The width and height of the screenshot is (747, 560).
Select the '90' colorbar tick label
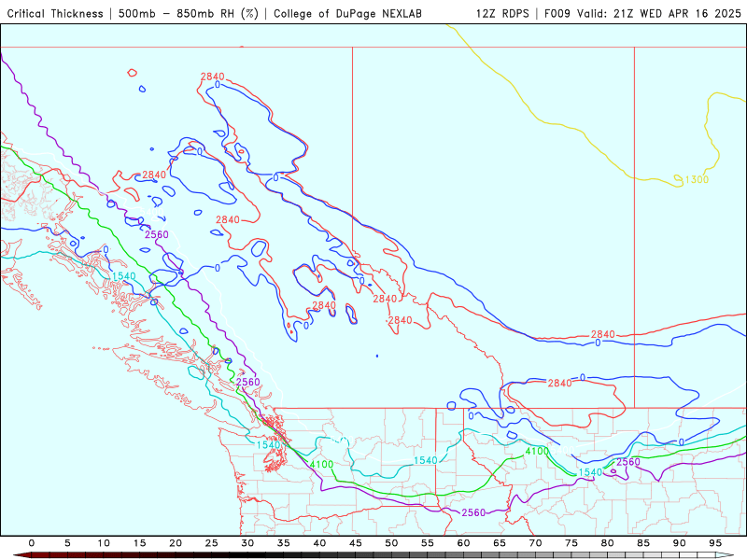coord(680,543)
